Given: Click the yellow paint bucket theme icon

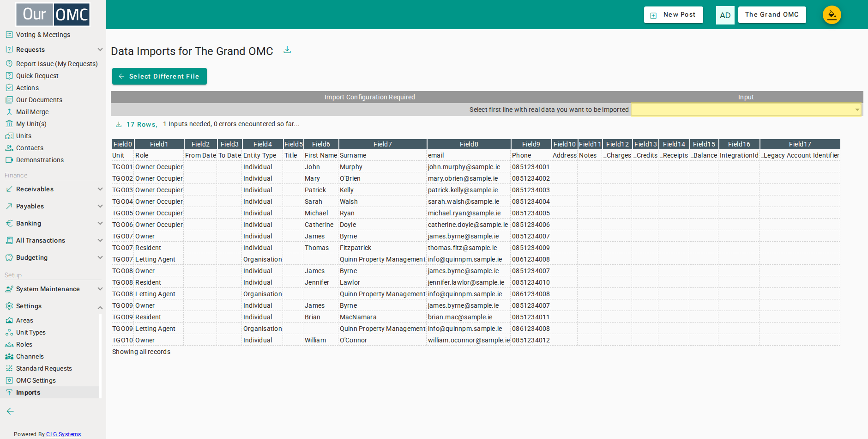Looking at the screenshot, I should point(832,15).
